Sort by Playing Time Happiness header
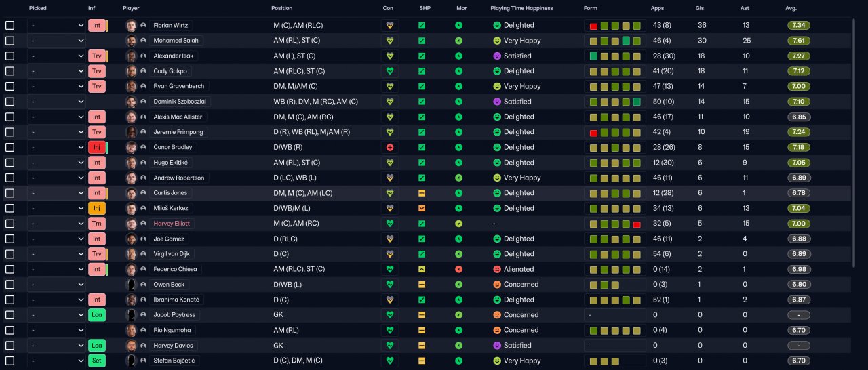 point(521,8)
